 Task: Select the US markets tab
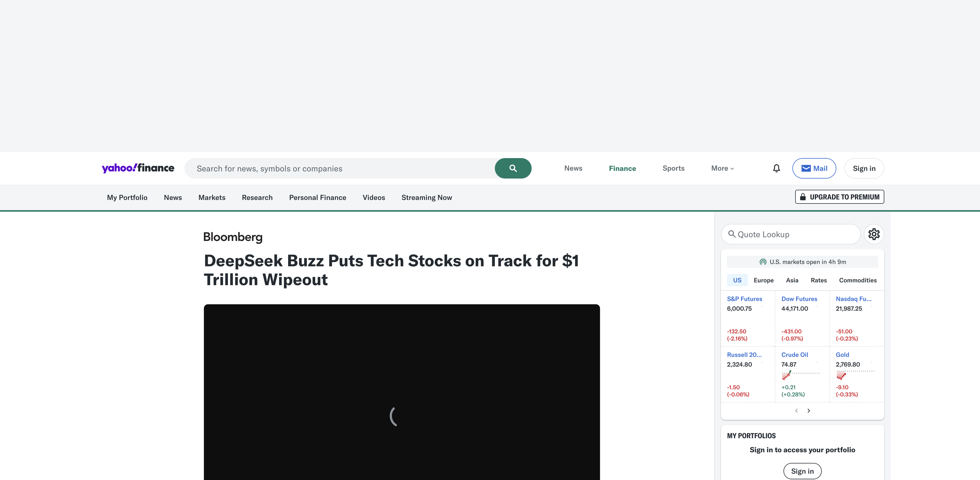click(x=737, y=280)
